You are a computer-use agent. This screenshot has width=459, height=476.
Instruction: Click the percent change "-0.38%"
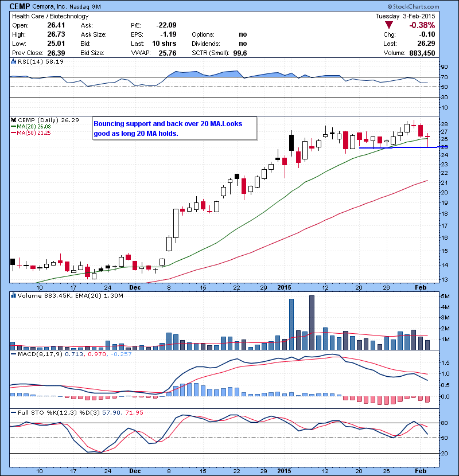pyautogui.click(x=422, y=25)
